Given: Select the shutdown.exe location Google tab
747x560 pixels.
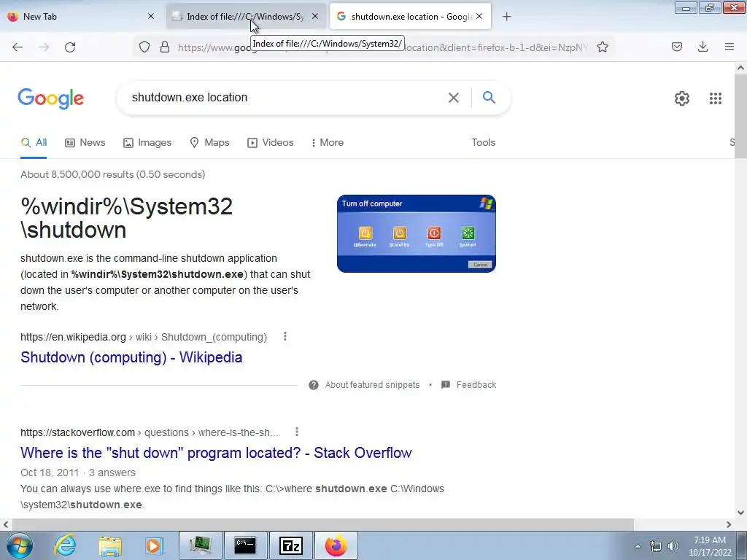Looking at the screenshot, I should (410, 17).
